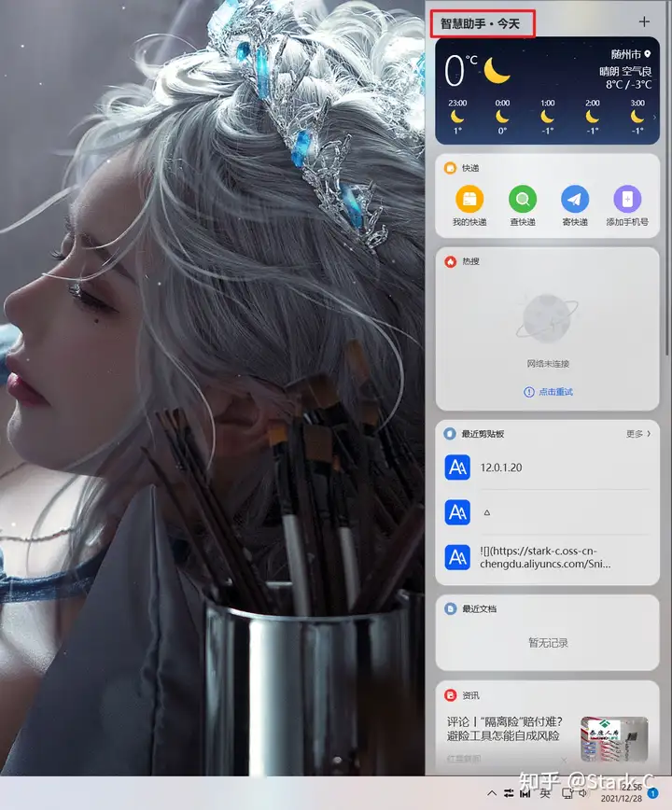This screenshot has width=672, height=810.
Task: Click the 1:00 hourly forecast
Action: pos(548,117)
